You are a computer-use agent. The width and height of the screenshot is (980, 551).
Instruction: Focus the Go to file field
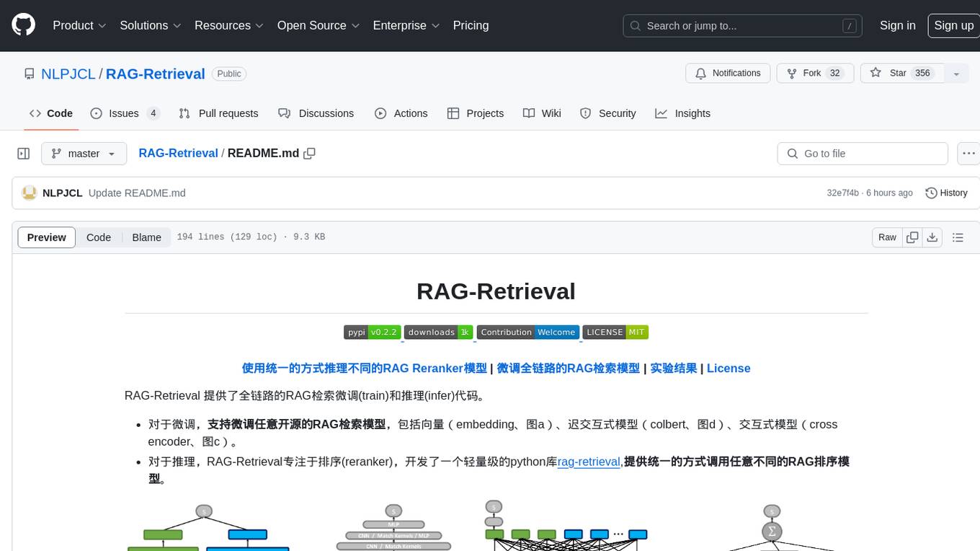(863, 154)
